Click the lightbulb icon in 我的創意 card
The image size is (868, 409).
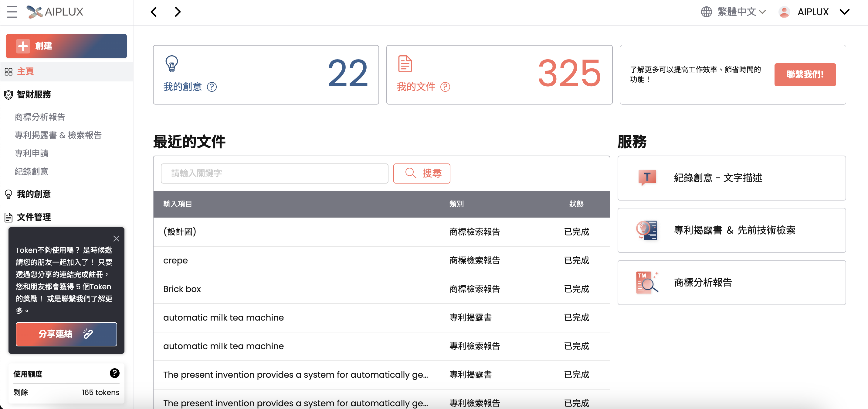point(171,64)
